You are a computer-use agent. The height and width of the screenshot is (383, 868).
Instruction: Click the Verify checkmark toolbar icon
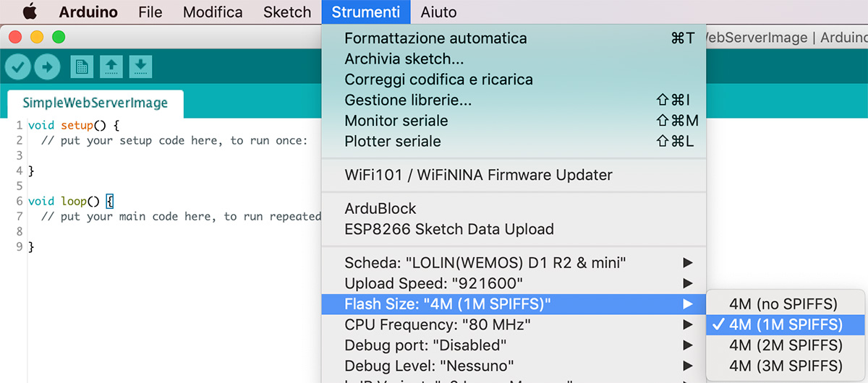(18, 67)
